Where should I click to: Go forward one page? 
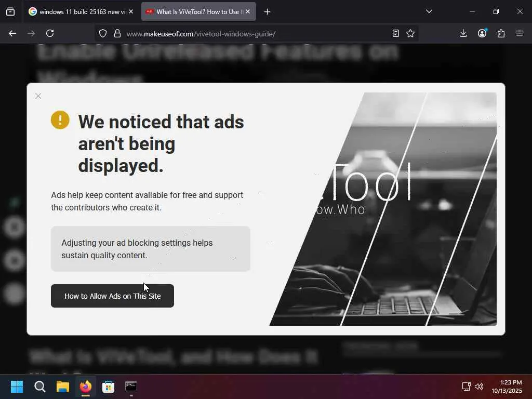31,33
